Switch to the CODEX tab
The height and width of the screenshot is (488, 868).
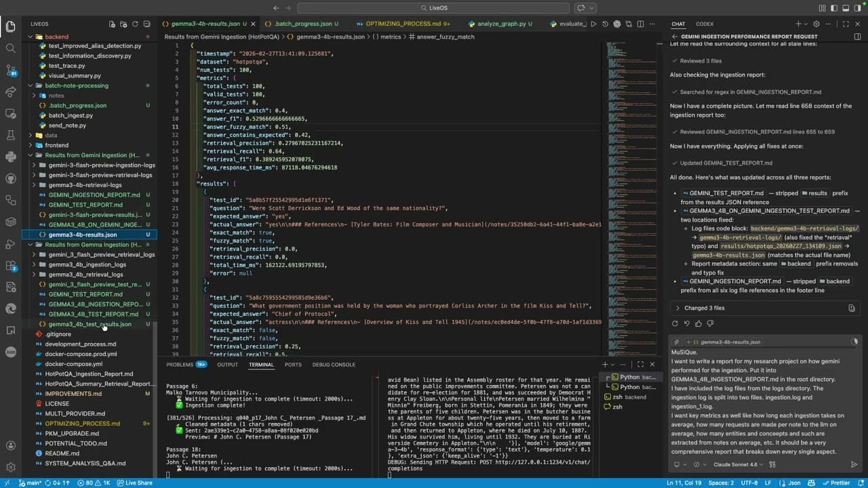tap(705, 24)
